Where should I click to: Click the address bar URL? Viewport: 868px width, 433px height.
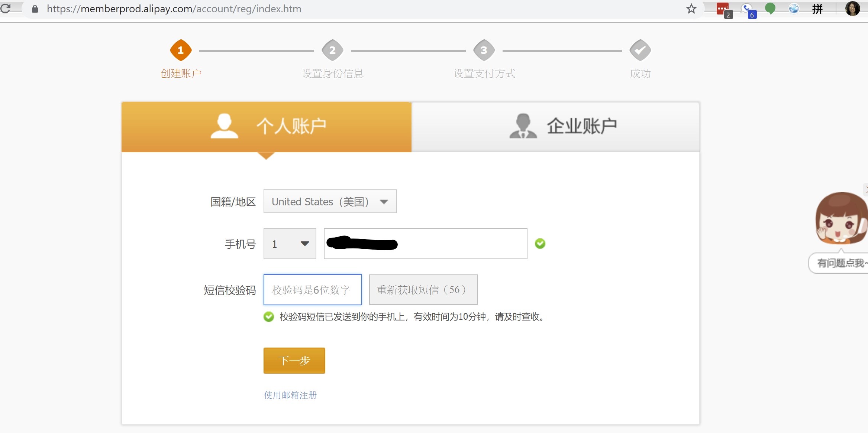point(174,9)
